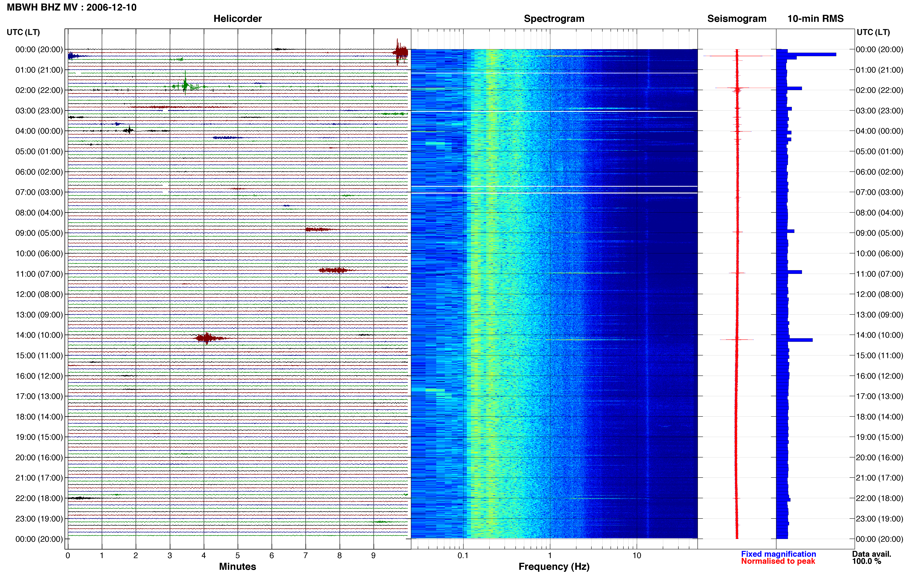
Task: Click left time label 03:00 (23:00)
Action: 39,111
